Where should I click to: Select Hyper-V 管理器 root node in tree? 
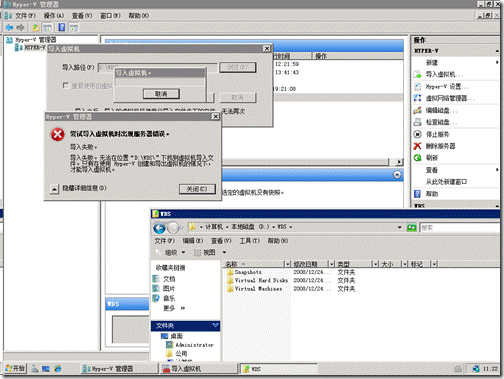click(x=32, y=40)
